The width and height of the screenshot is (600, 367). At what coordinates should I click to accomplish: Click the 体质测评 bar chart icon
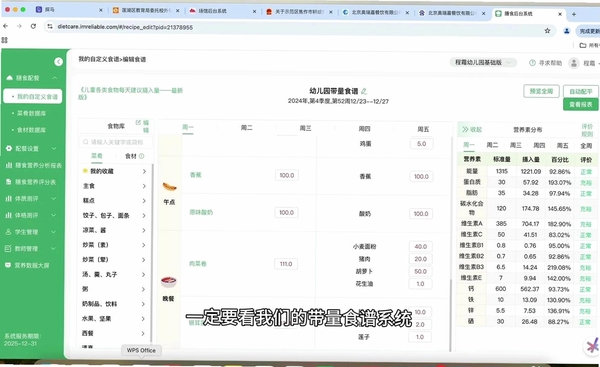[x=9, y=198]
